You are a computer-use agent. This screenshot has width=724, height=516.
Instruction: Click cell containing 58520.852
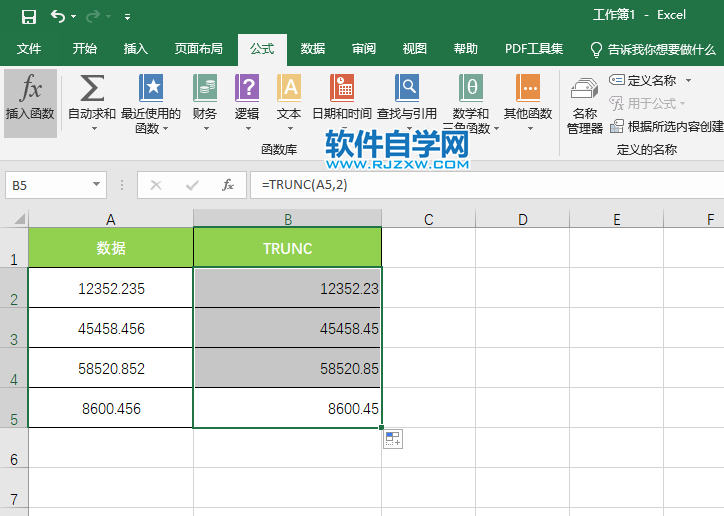tap(111, 368)
